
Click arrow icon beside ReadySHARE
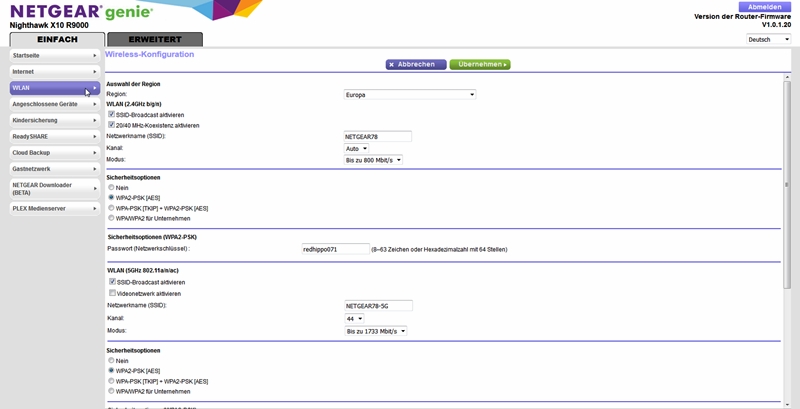tap(94, 136)
